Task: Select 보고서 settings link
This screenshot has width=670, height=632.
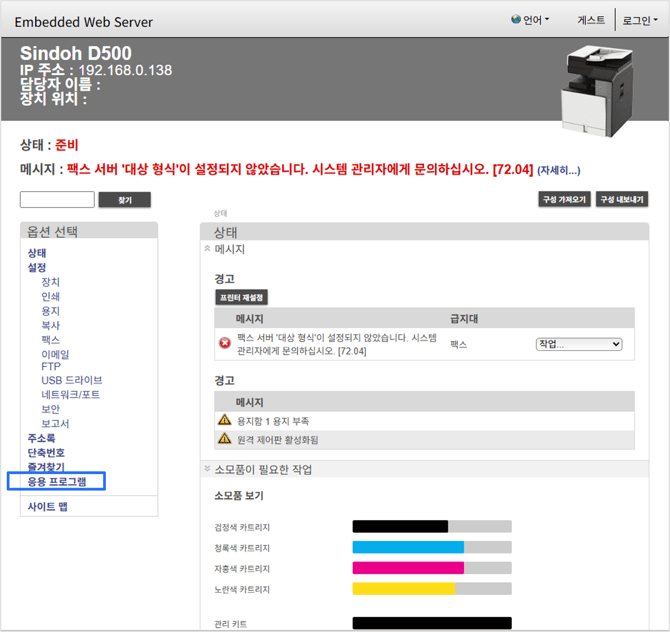Action: (55, 423)
